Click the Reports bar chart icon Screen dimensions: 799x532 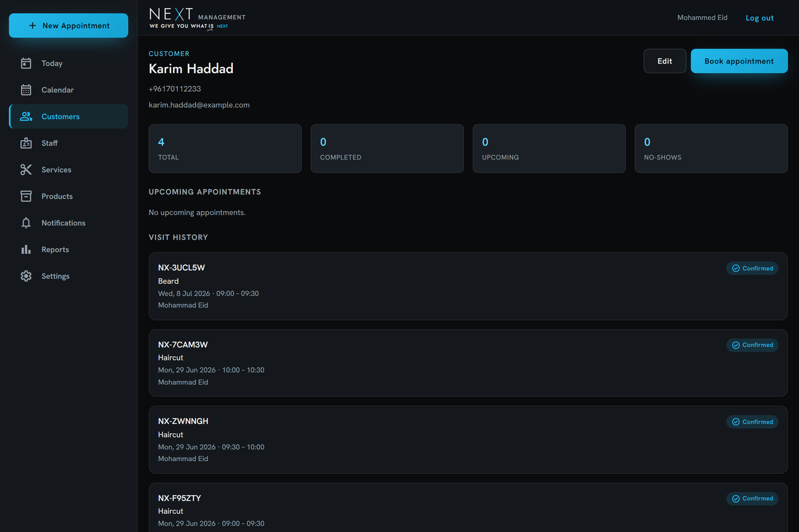[26, 249]
